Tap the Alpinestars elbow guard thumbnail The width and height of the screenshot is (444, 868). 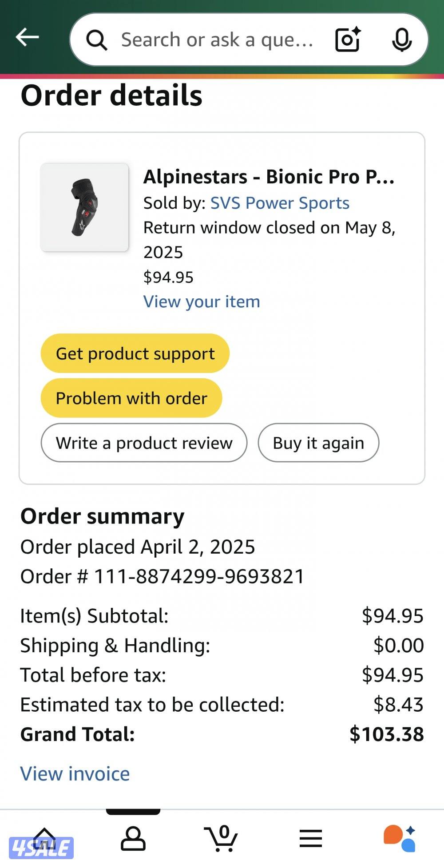pos(84,207)
